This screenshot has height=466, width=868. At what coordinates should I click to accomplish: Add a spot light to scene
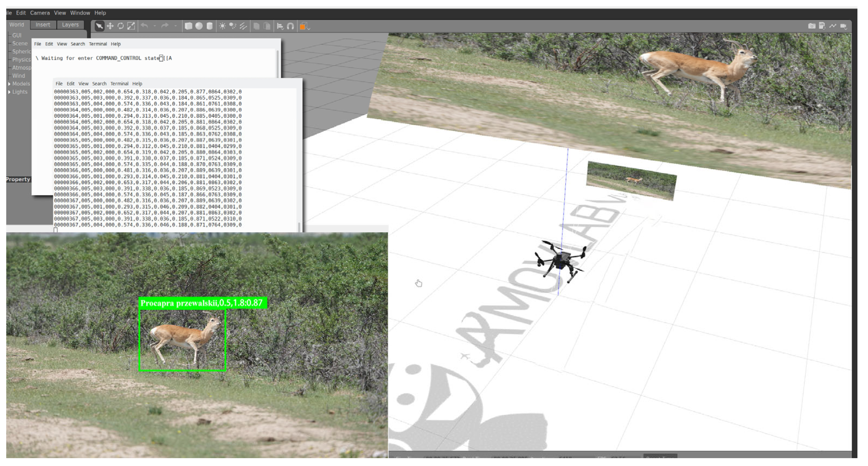pyautogui.click(x=233, y=26)
